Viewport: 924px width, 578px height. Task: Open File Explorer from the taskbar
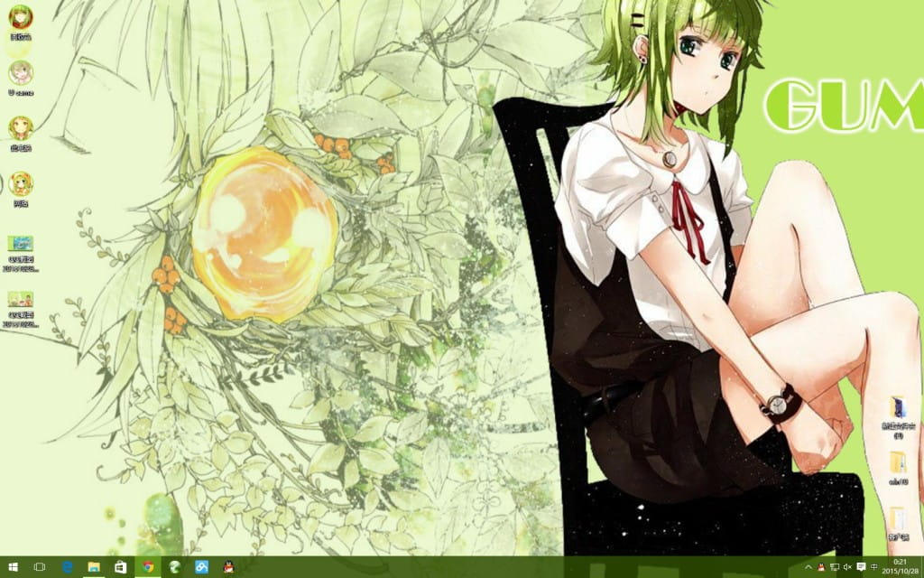[x=94, y=567]
